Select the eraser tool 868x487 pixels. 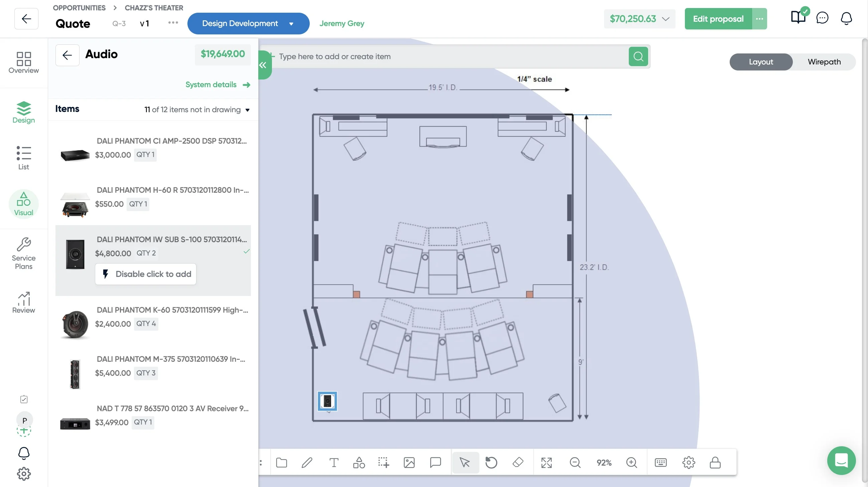(518, 462)
